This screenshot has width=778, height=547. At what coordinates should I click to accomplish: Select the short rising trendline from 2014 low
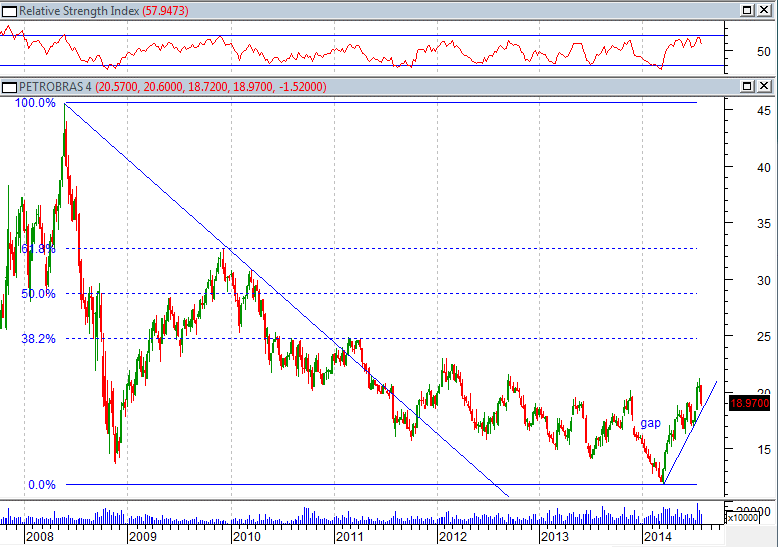click(690, 432)
